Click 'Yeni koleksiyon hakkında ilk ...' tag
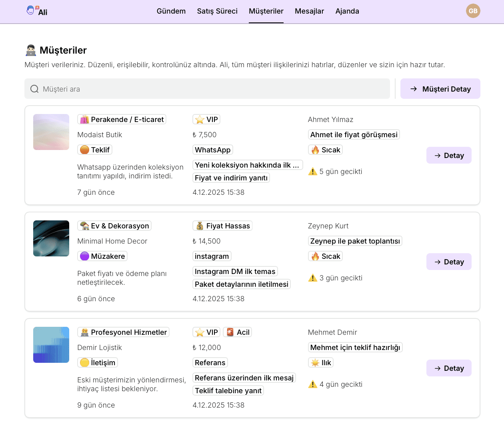The height and width of the screenshot is (424, 504). [x=248, y=165]
